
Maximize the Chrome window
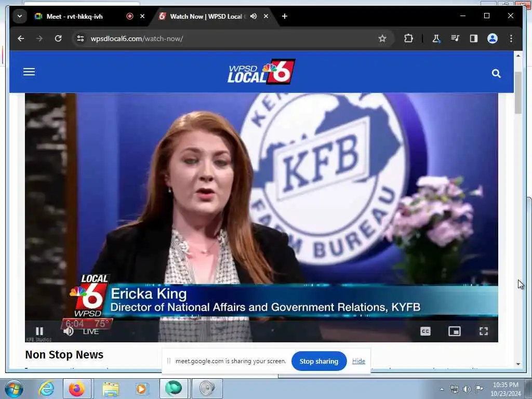click(486, 16)
